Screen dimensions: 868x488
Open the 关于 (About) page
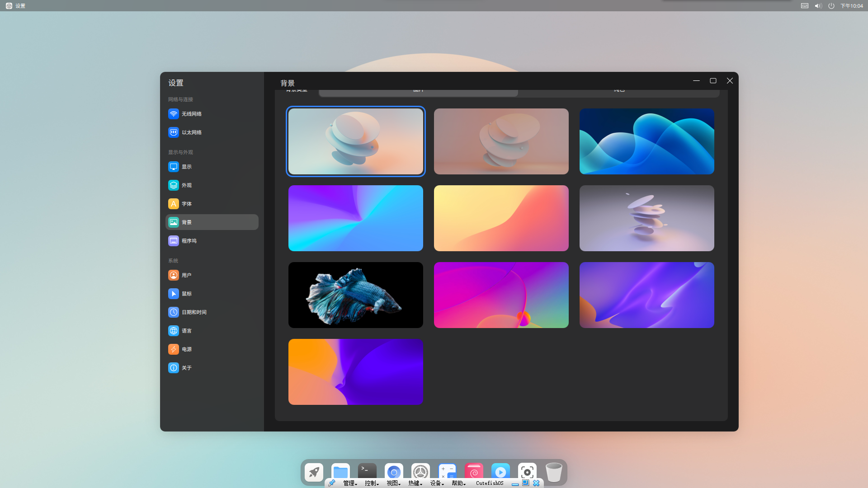pos(186,368)
